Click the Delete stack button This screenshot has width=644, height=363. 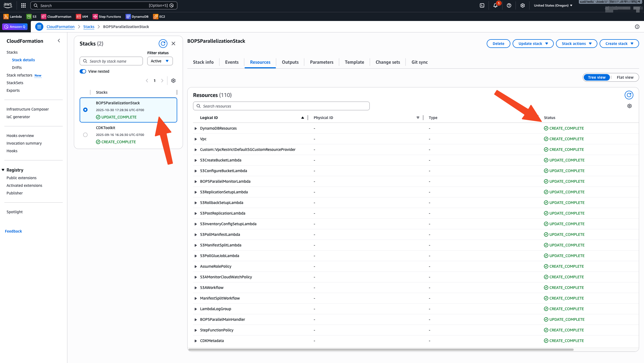(x=498, y=44)
